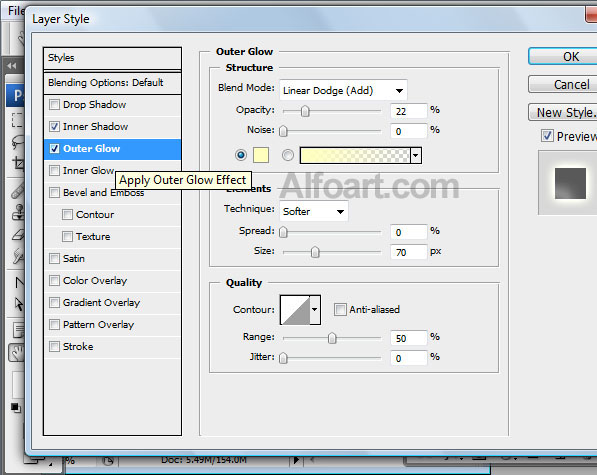Select the Rectangular Marquee tool
The image size is (597, 475).
coord(17,120)
